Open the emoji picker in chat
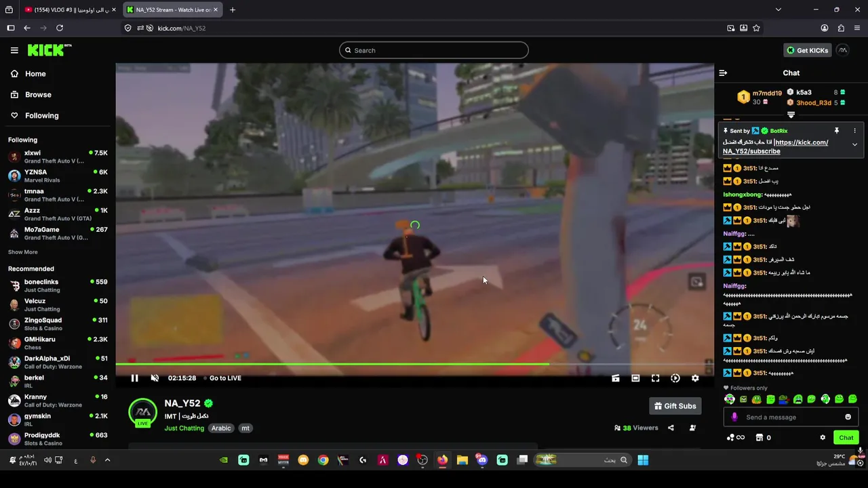The height and width of the screenshot is (488, 868). [x=848, y=417]
